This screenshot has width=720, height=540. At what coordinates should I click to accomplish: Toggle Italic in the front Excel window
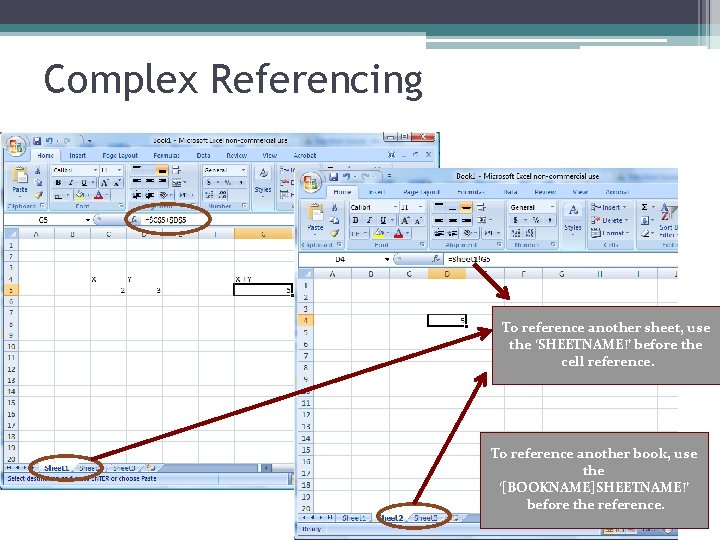coord(369,220)
